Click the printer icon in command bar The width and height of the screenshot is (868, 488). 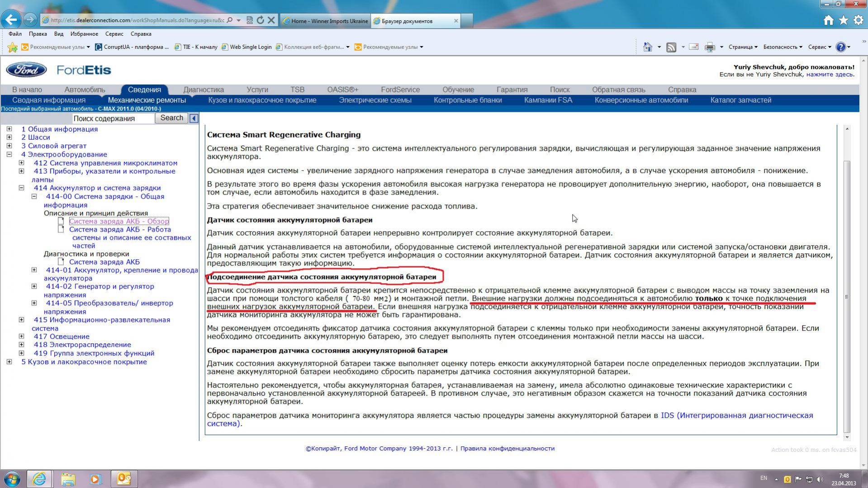point(710,47)
